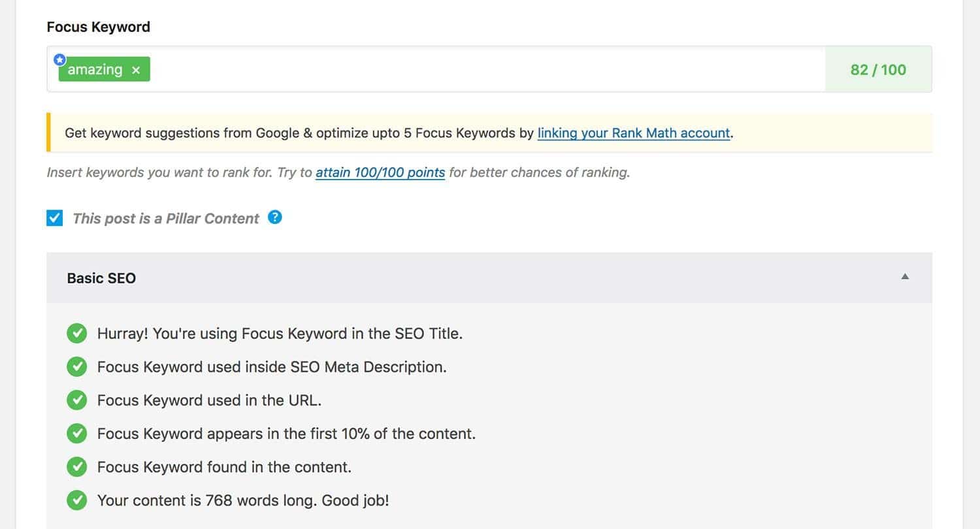This screenshot has height=529, width=980.
Task: Click green check beside Meta Description result
Action: click(x=76, y=366)
